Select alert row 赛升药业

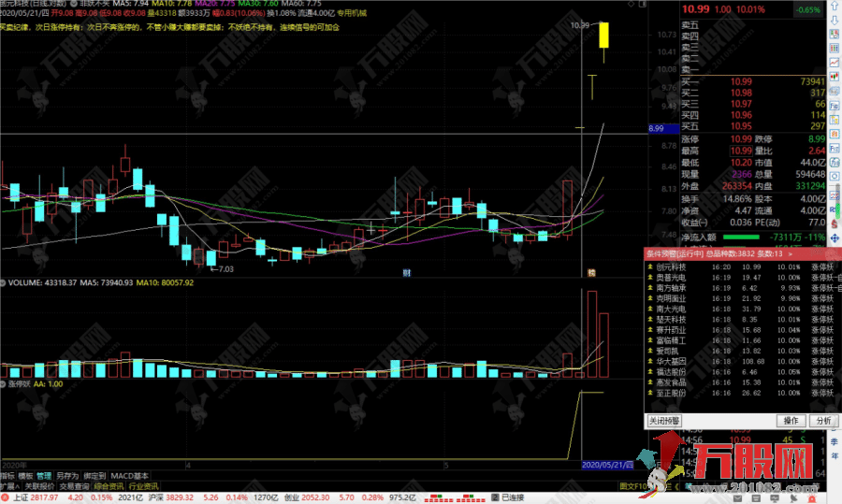(743, 329)
